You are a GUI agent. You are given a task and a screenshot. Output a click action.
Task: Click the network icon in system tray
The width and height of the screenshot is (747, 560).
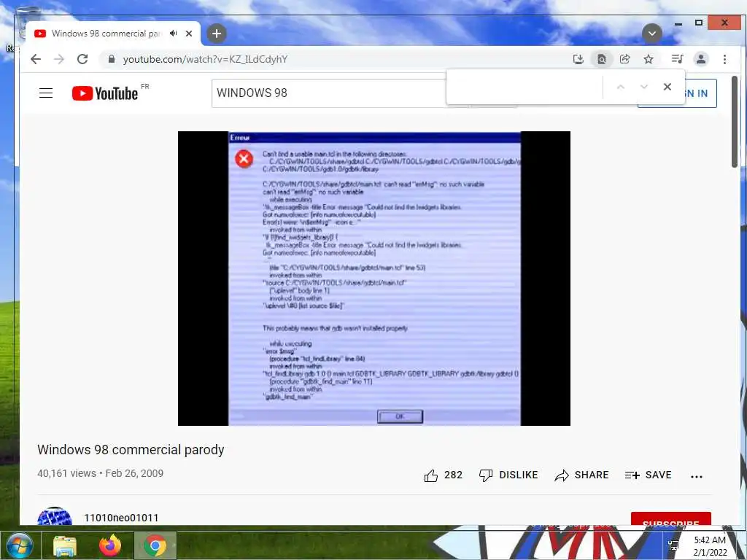coord(673,545)
